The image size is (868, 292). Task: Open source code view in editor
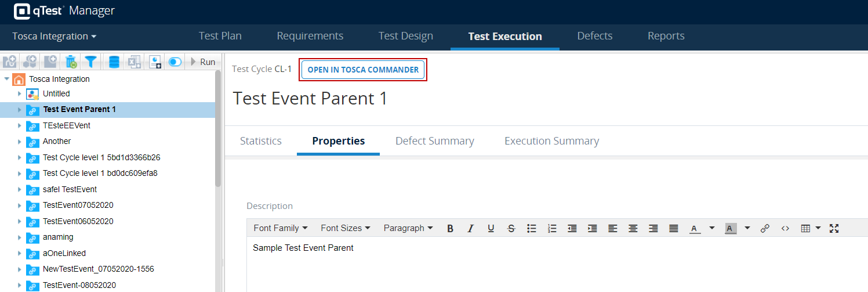pos(785,228)
